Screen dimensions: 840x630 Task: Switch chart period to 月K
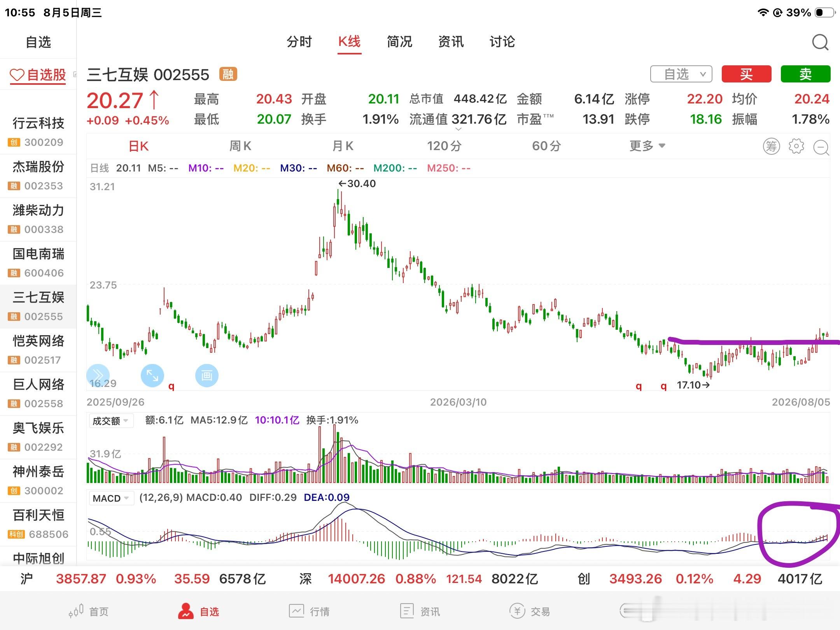pos(343,146)
